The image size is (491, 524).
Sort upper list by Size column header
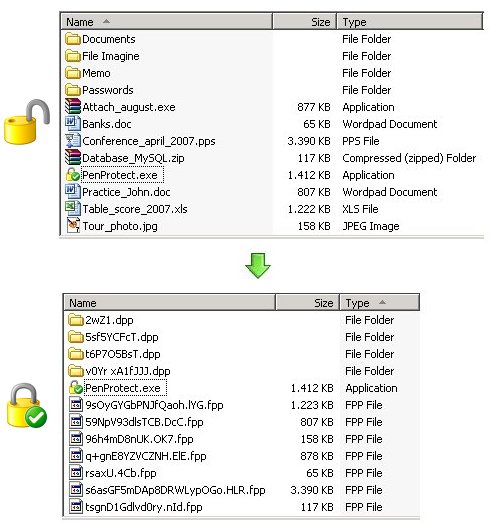(304, 22)
